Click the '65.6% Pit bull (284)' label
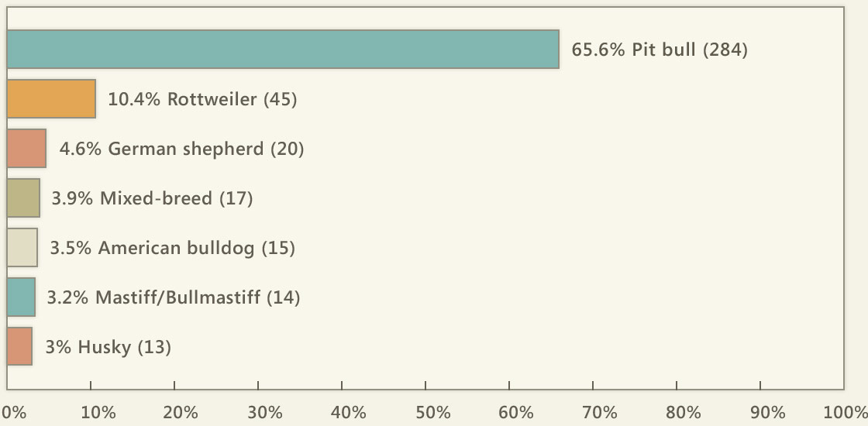868x426 pixels. (x=660, y=50)
